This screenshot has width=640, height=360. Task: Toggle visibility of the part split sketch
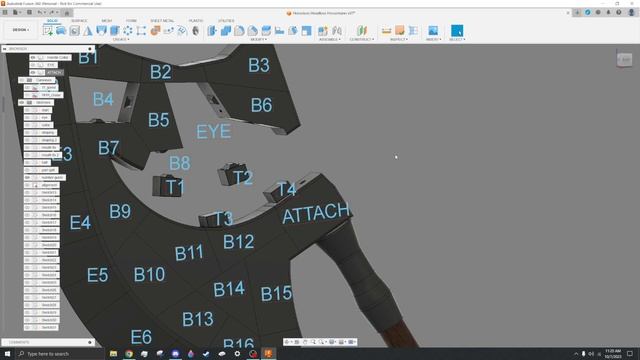28,170
